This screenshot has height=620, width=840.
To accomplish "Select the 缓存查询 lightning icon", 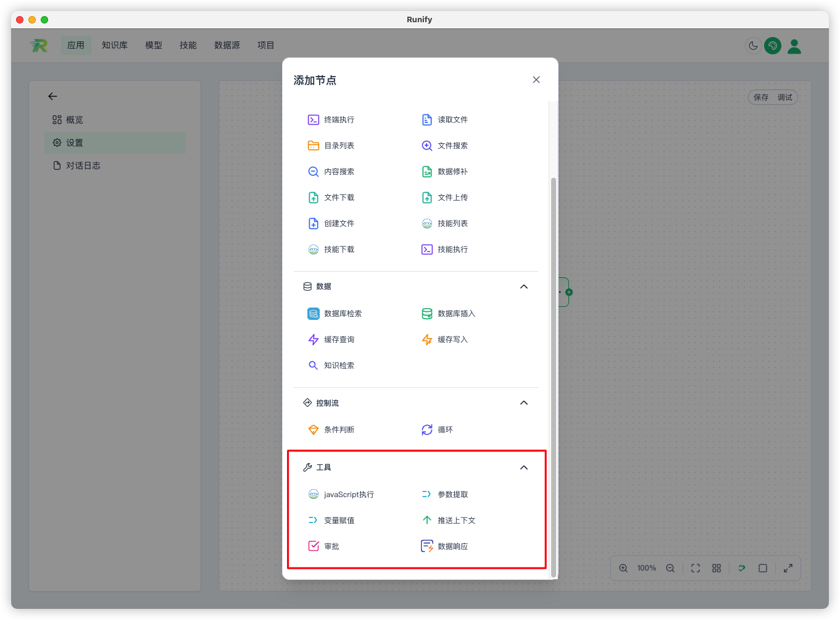I will pyautogui.click(x=314, y=340).
